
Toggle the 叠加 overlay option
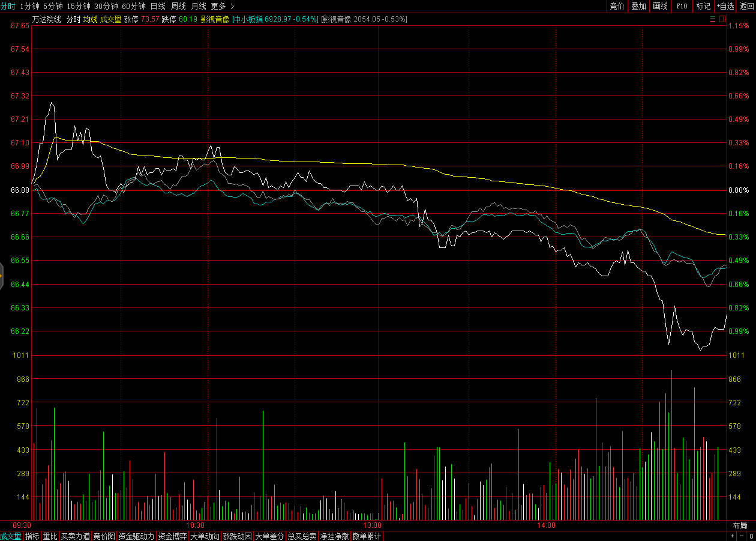638,6
